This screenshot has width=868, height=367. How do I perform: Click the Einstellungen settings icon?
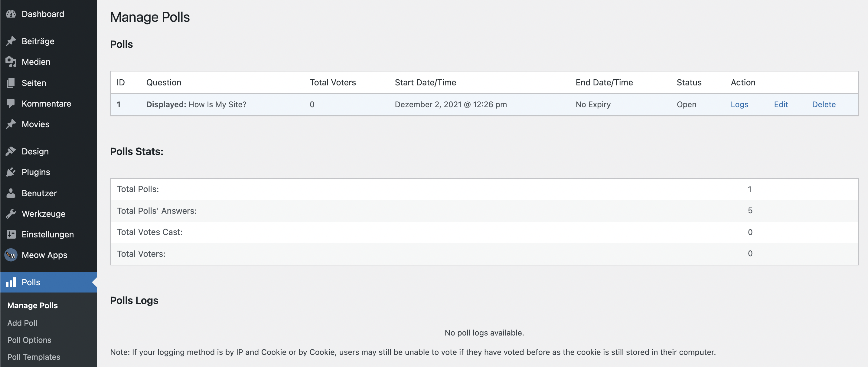11,234
